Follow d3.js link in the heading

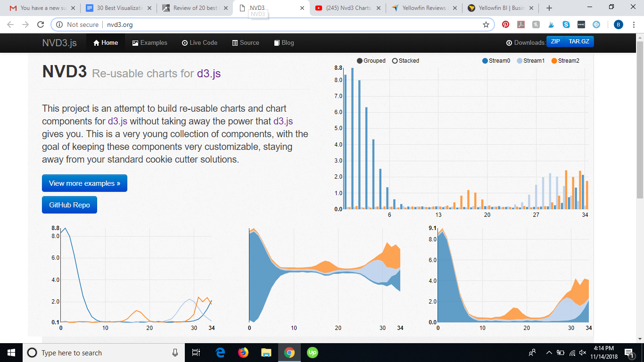[x=208, y=73]
